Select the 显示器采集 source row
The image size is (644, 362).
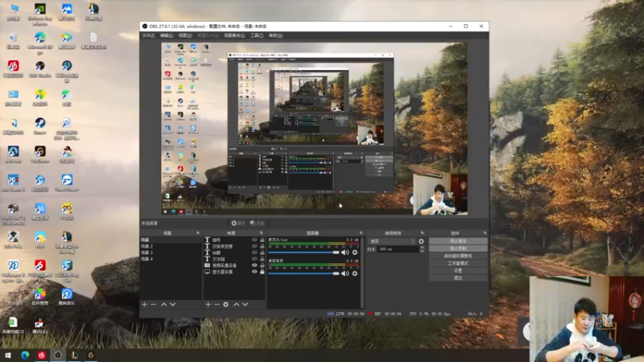(234, 272)
